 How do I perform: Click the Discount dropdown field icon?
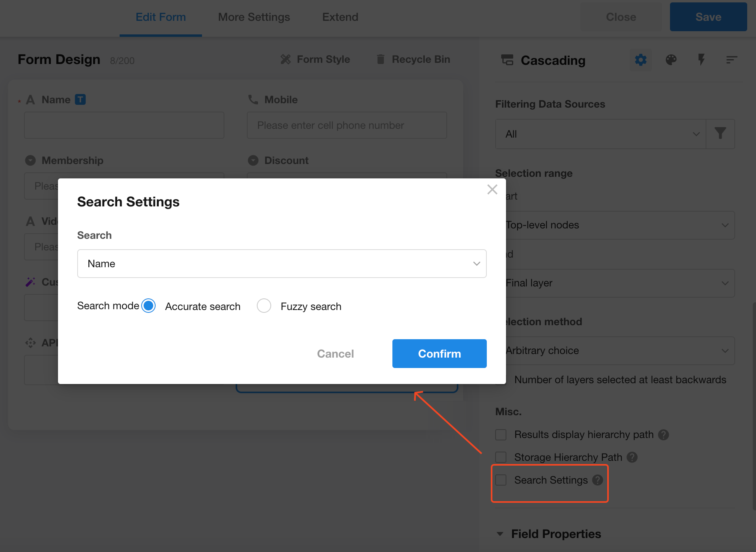253,160
